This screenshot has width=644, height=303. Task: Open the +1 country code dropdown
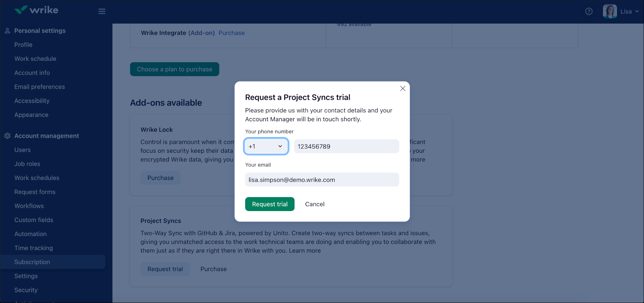[x=266, y=146]
